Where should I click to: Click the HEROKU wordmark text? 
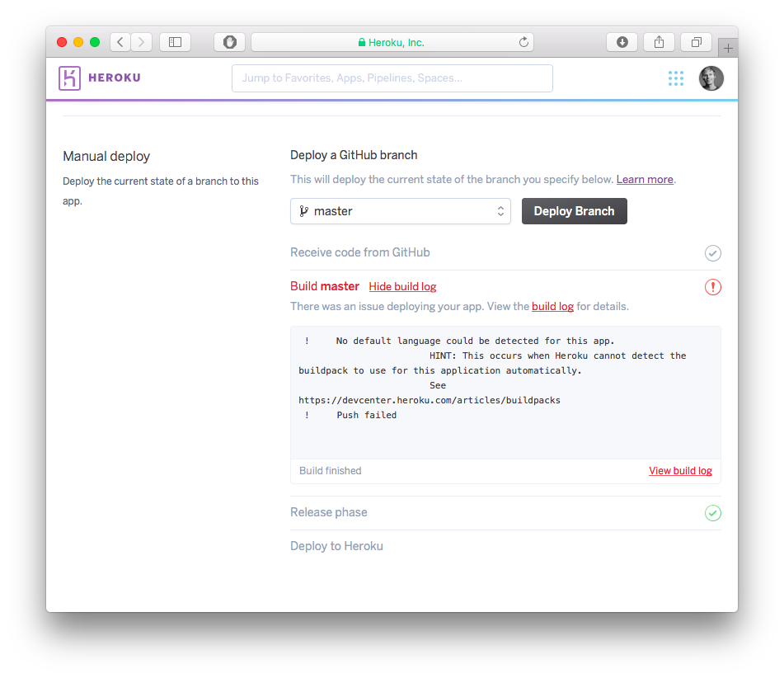click(115, 78)
